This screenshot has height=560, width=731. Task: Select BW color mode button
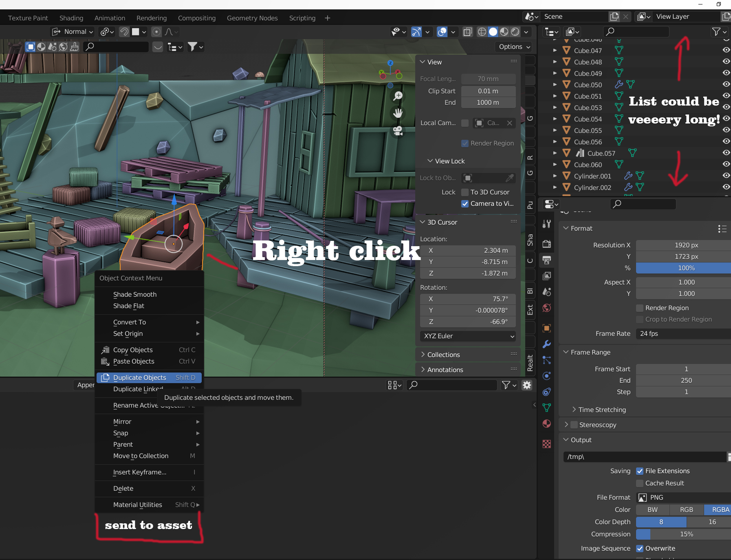[653, 510]
